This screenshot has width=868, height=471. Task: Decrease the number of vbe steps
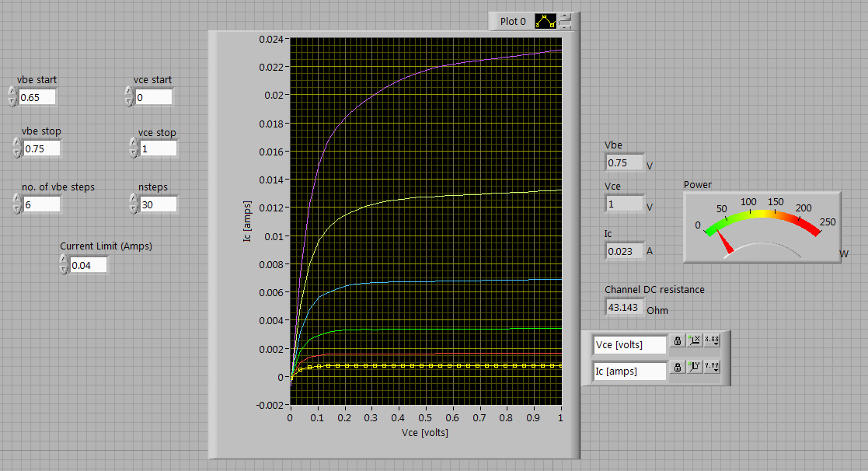pos(17,208)
